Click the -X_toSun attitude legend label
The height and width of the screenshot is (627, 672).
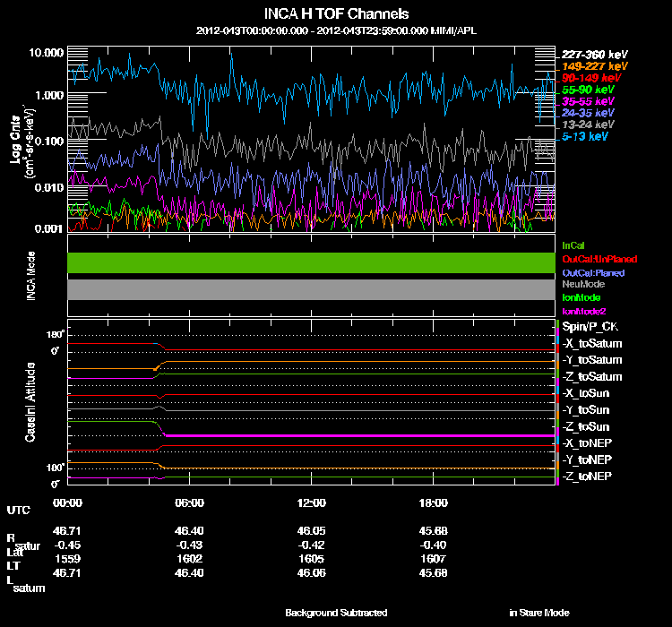[x=585, y=393]
